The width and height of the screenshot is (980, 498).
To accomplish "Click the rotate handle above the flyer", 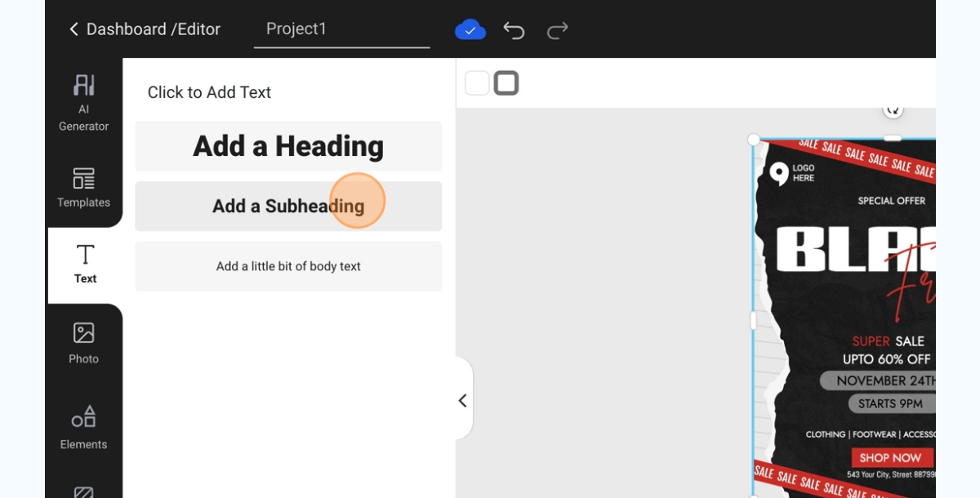I will pos(893,109).
